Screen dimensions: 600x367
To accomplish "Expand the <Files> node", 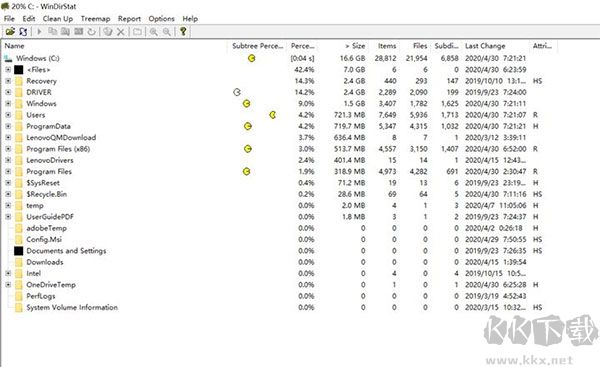I will click(x=8, y=70).
